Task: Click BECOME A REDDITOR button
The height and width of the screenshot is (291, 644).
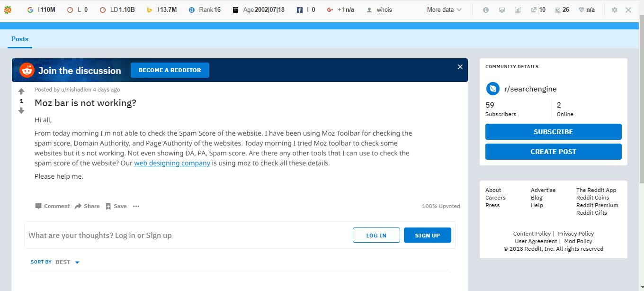Action: (x=170, y=70)
